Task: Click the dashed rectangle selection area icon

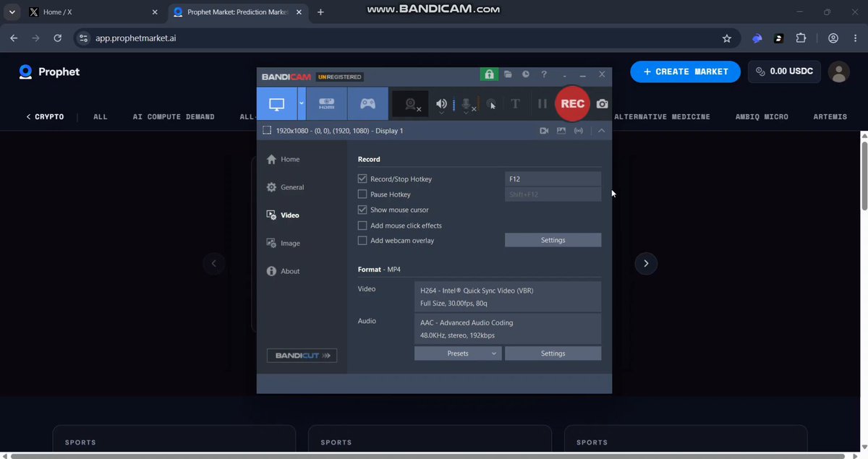Action: [267, 131]
